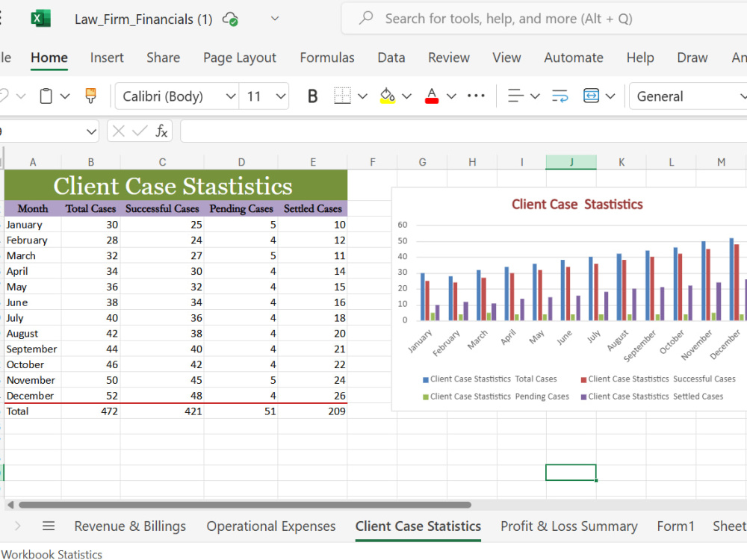
Task: Select Client Case Statistics sheet tab
Action: 418,526
